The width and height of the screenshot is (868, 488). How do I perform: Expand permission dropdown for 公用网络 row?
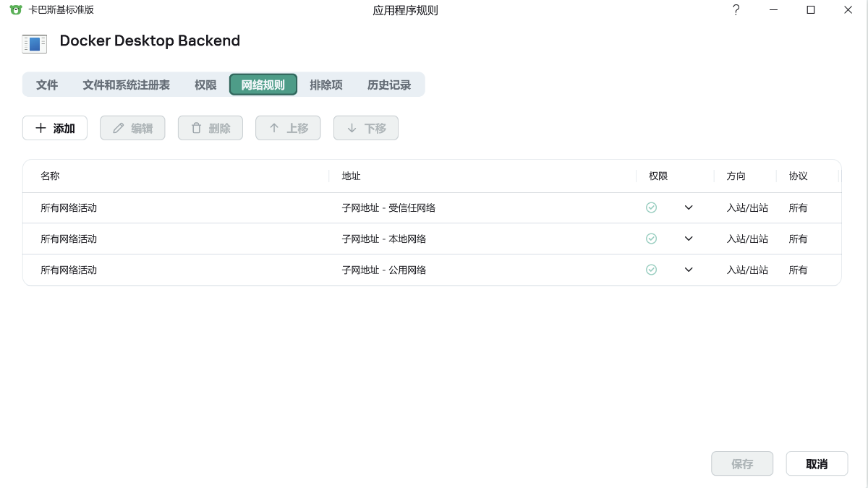click(x=689, y=270)
